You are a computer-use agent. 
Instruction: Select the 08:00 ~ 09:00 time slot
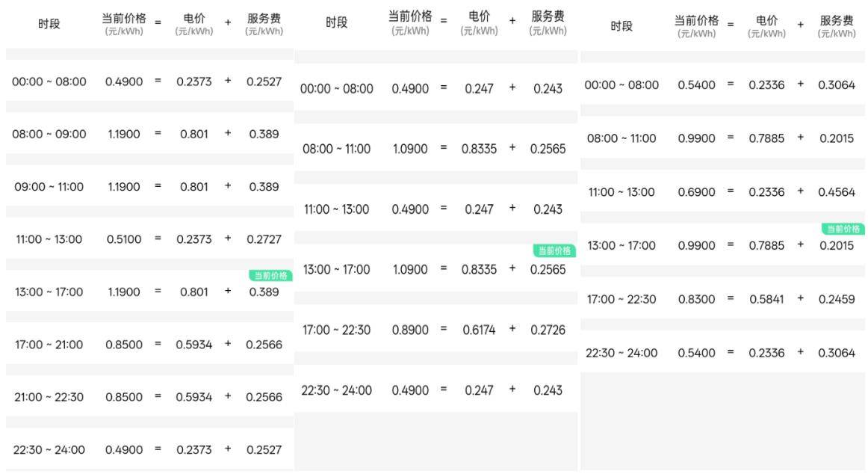tap(49, 135)
